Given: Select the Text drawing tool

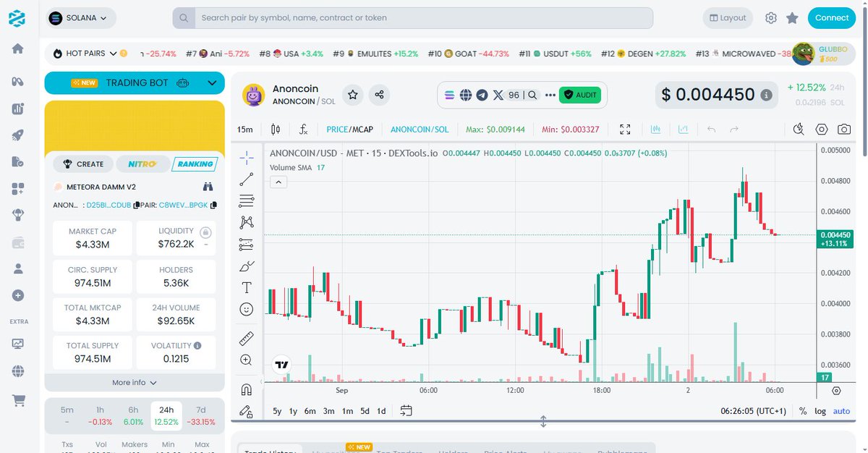Looking at the screenshot, I should (246, 287).
